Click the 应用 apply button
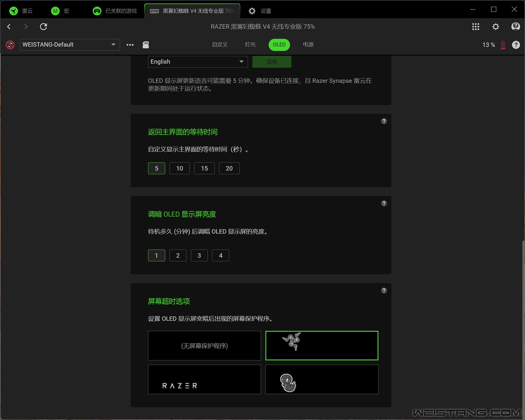Image resolution: width=525 pixels, height=420 pixels. pyautogui.click(x=272, y=62)
